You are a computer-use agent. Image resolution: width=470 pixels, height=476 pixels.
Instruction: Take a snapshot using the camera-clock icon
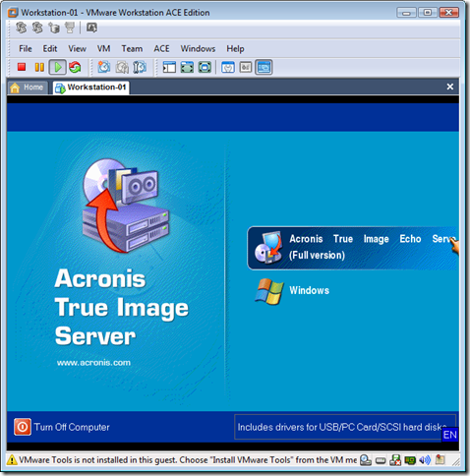tap(104, 67)
